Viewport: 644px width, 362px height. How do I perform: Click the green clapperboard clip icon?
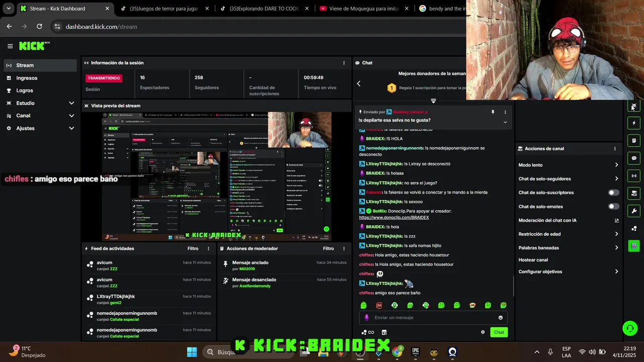point(634,246)
